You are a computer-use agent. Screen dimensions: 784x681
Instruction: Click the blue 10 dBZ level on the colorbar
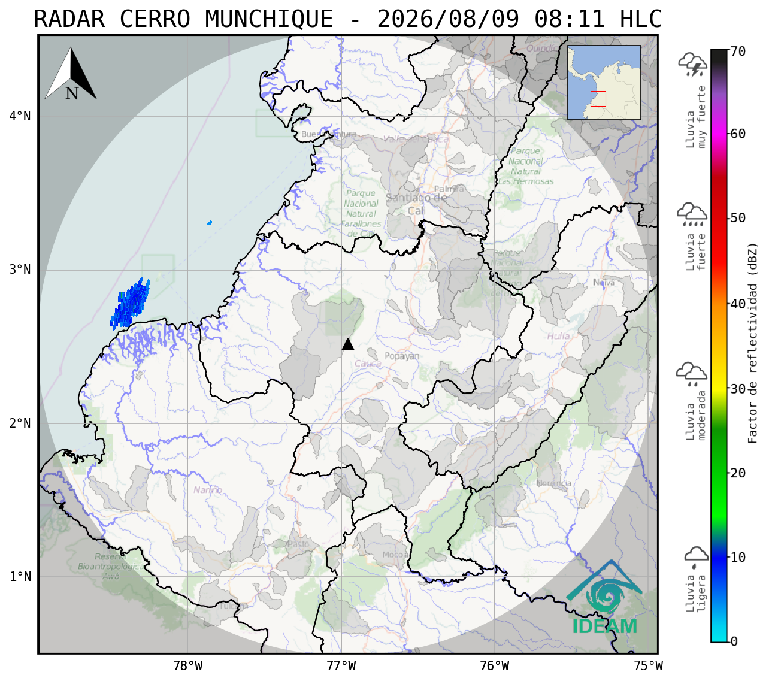[x=719, y=557]
